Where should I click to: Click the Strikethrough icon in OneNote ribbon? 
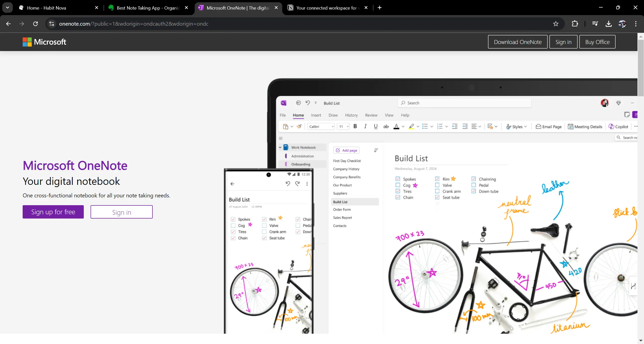click(x=386, y=126)
